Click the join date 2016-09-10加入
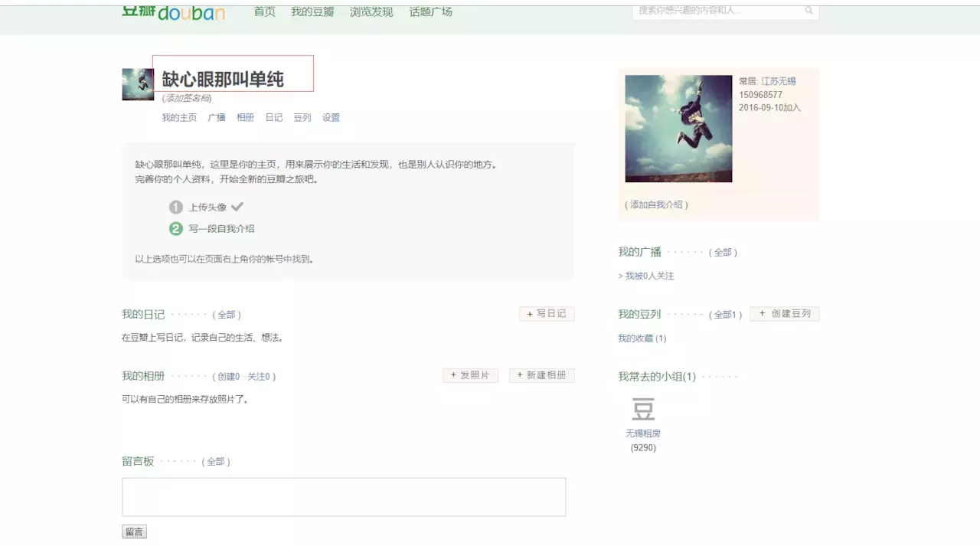This screenshot has height=546, width=980. [x=769, y=108]
